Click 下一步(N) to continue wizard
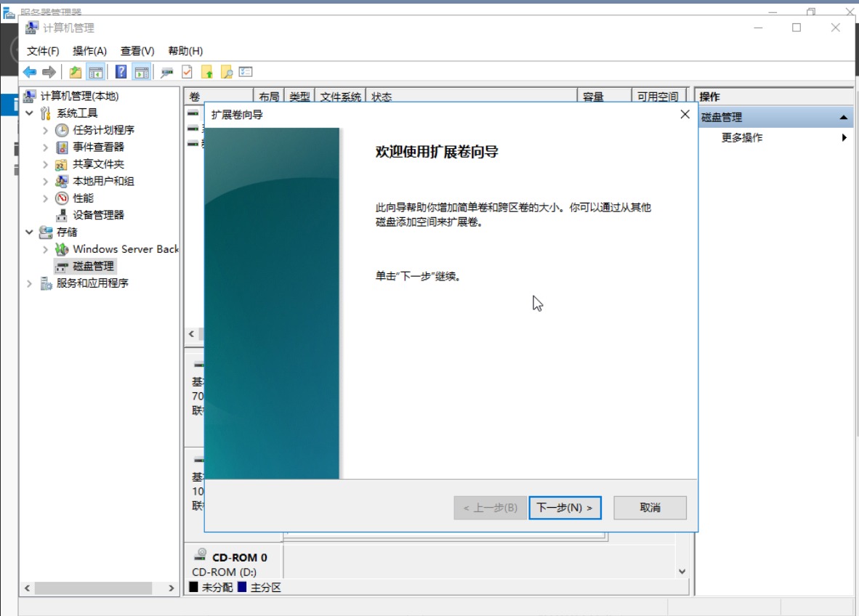The width and height of the screenshot is (859, 616). tap(565, 508)
